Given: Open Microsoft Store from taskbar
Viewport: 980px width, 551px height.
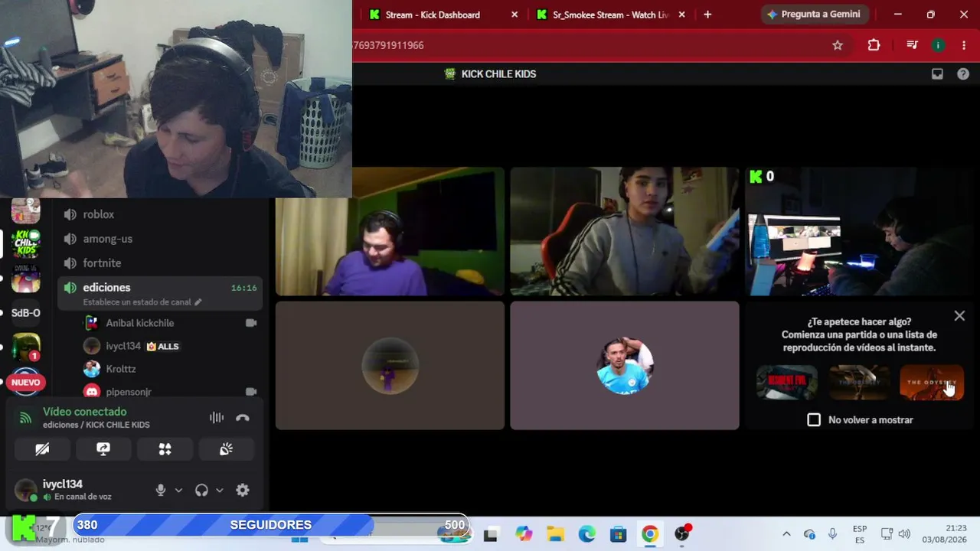Looking at the screenshot, I should click(619, 534).
